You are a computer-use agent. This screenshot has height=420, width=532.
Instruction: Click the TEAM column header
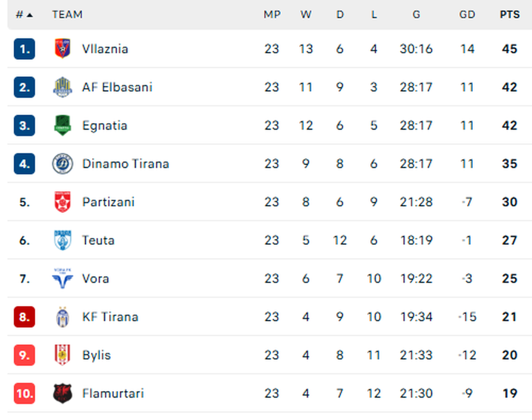pyautogui.click(x=67, y=15)
